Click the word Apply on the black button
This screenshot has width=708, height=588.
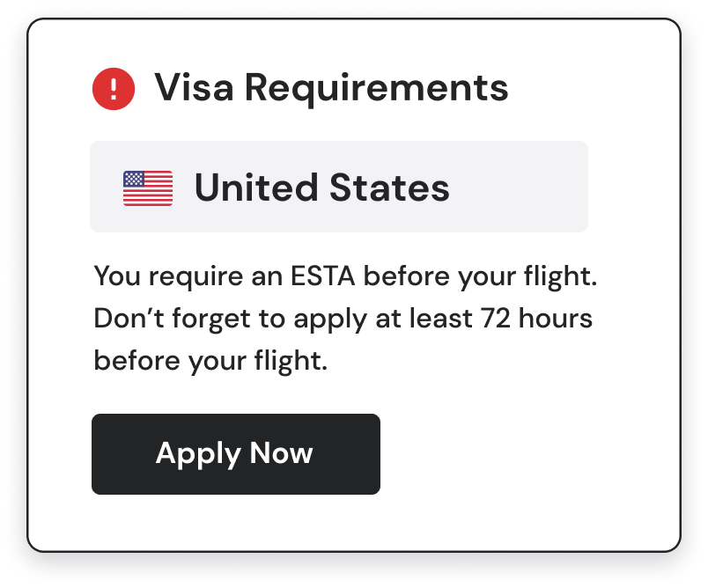(x=198, y=454)
